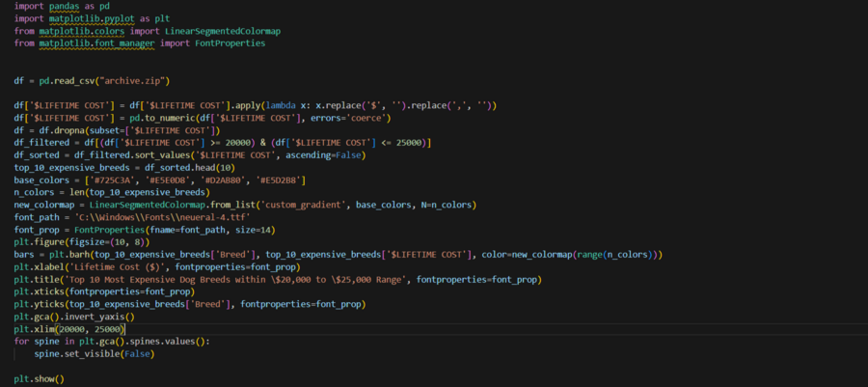The width and height of the screenshot is (868, 387).
Task: Click the LinearSegmentedColormap import line
Action: 148,31
